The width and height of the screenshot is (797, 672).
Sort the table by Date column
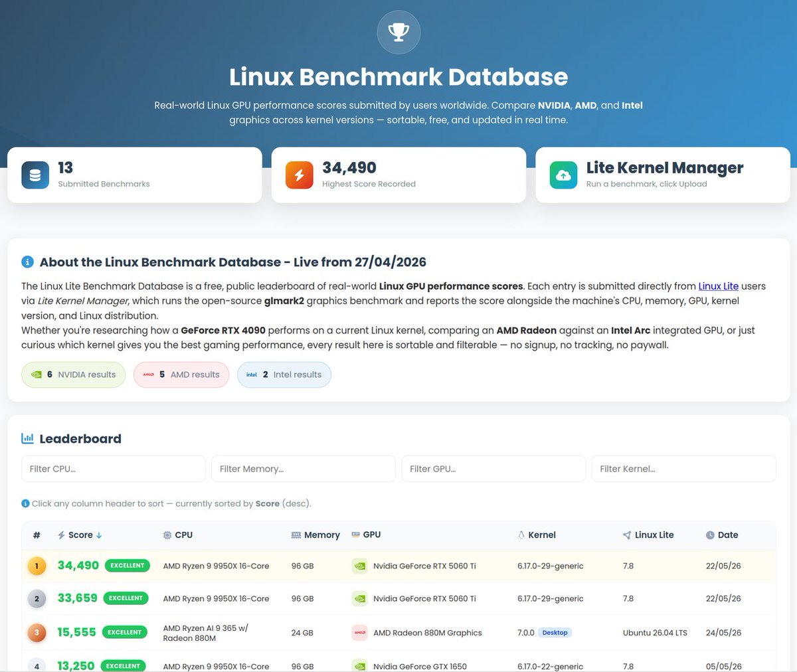coord(722,535)
